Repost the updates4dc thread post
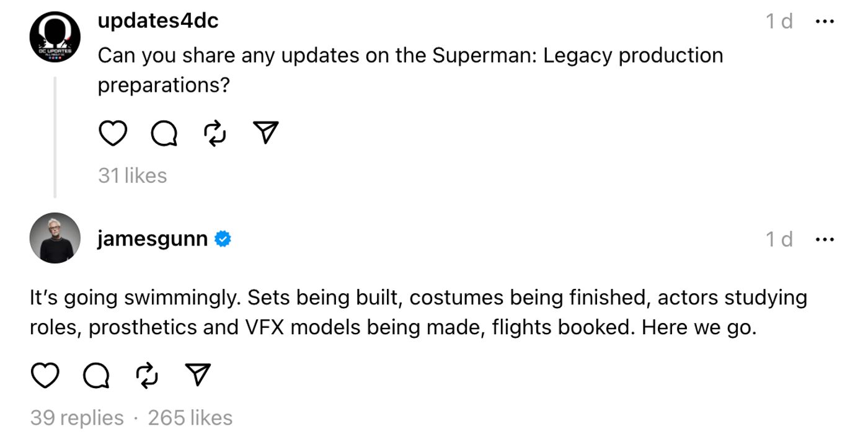This screenshot has height=434, width=868. (215, 133)
